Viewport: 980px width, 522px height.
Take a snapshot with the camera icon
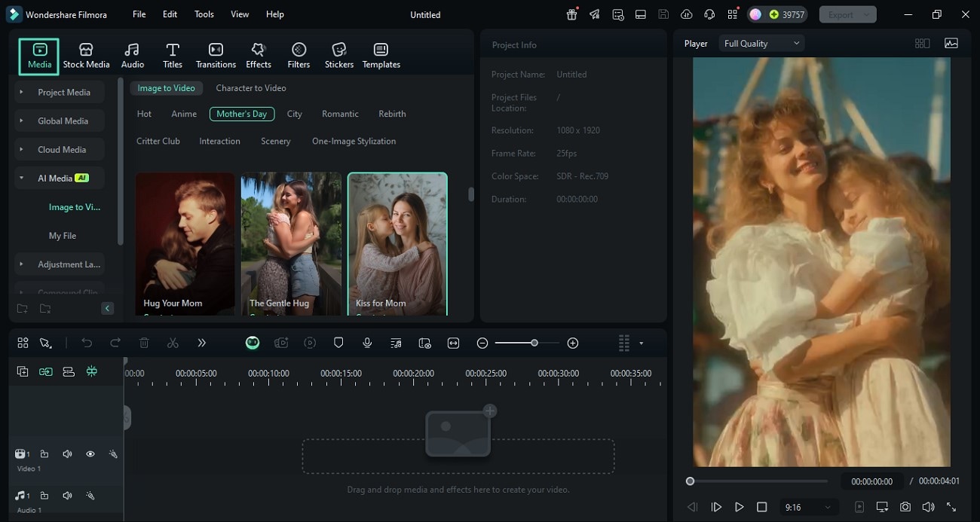(x=905, y=507)
